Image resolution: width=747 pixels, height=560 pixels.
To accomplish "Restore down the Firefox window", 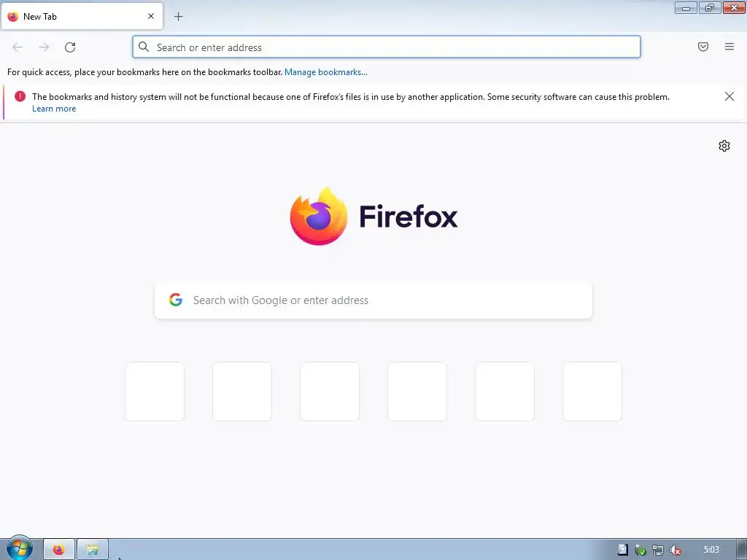I will (710, 7).
